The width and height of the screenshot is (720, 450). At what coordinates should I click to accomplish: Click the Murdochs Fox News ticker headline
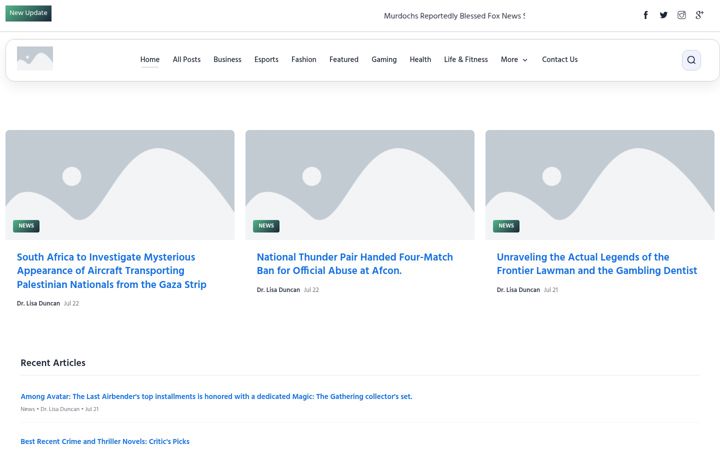pos(454,16)
